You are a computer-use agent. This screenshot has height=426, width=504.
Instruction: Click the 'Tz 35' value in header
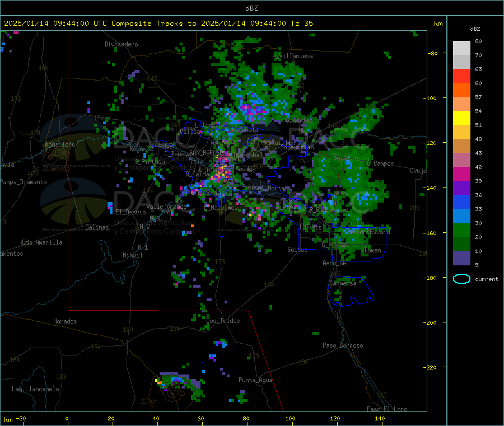(301, 24)
